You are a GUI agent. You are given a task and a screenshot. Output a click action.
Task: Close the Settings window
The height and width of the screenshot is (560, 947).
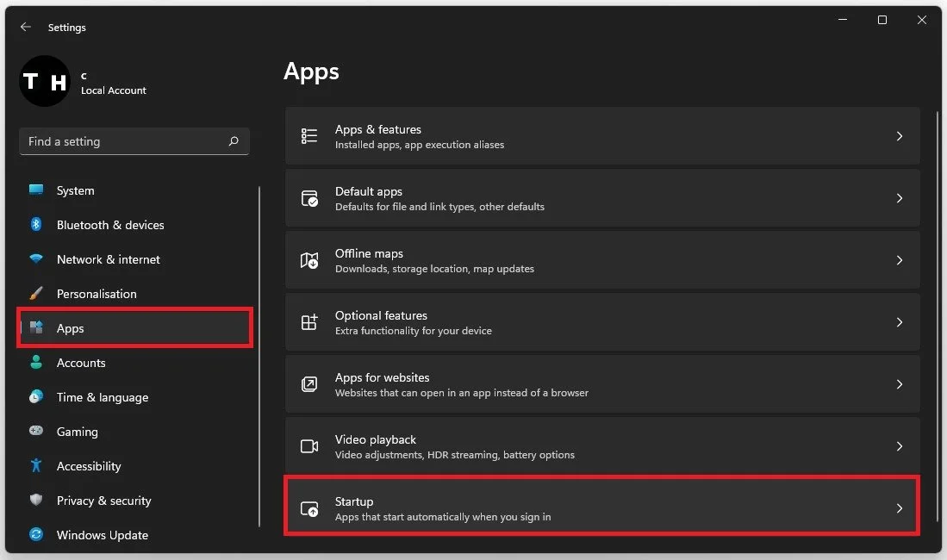point(922,20)
